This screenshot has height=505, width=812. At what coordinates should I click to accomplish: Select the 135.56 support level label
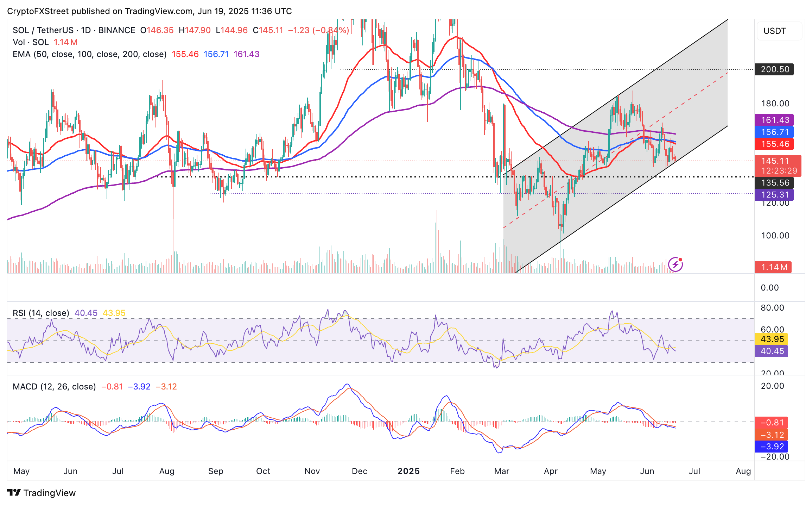point(774,183)
